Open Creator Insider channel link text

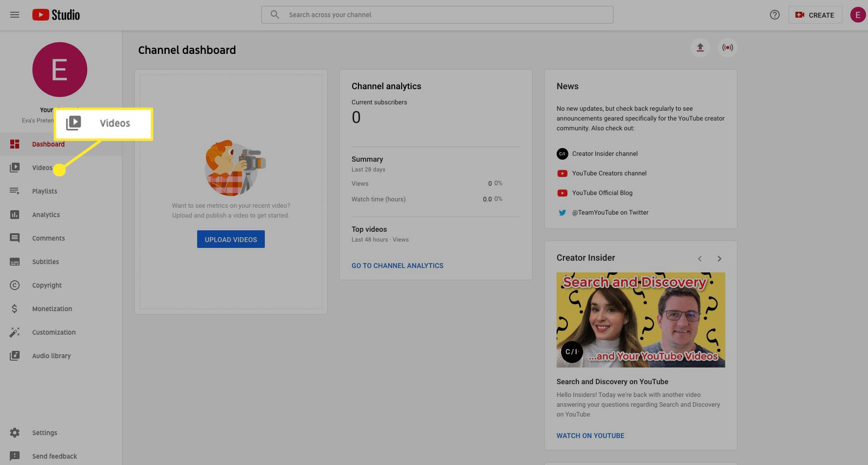605,154
